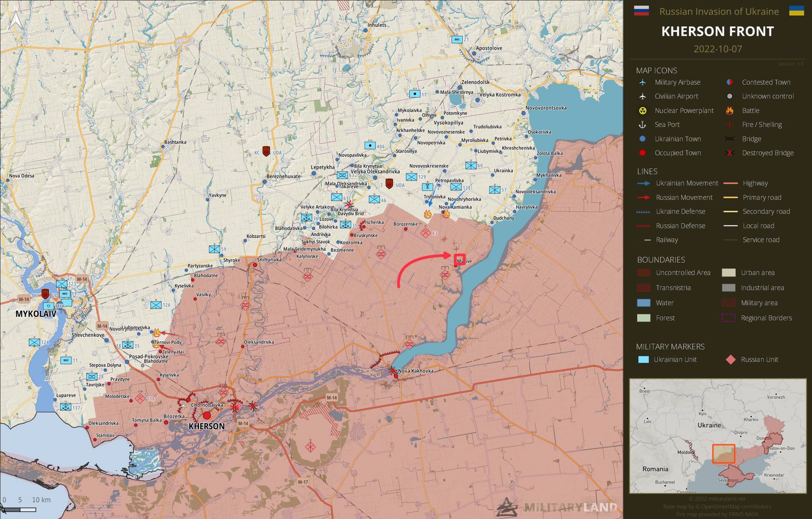Screen dimensions: 812x519
Task: Click the Ukrainian unit 128 marker
Action: (x=456, y=187)
